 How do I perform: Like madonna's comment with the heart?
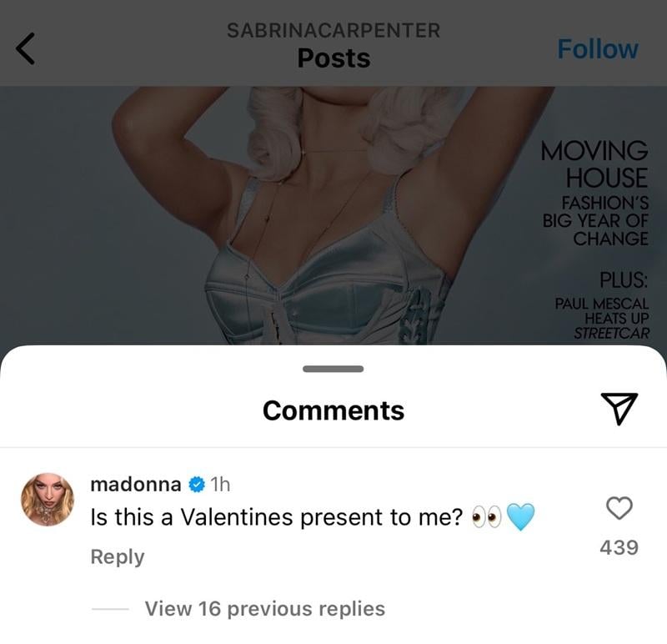[x=619, y=508]
